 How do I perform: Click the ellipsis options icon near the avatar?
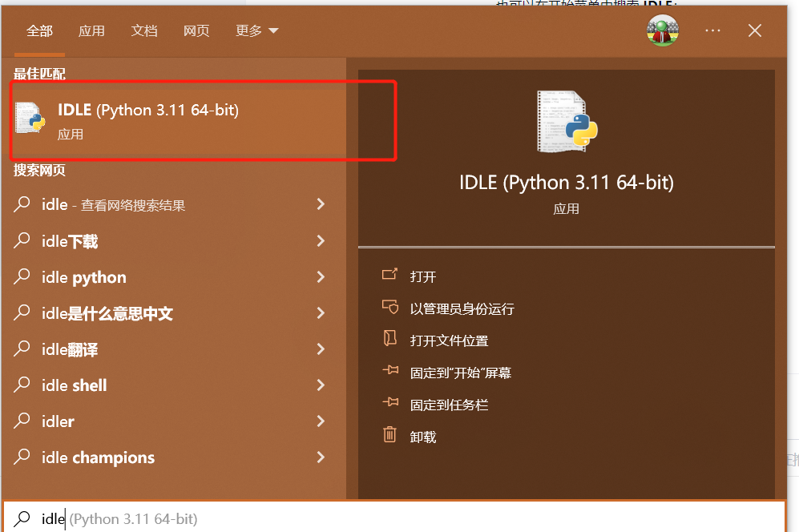point(712,30)
